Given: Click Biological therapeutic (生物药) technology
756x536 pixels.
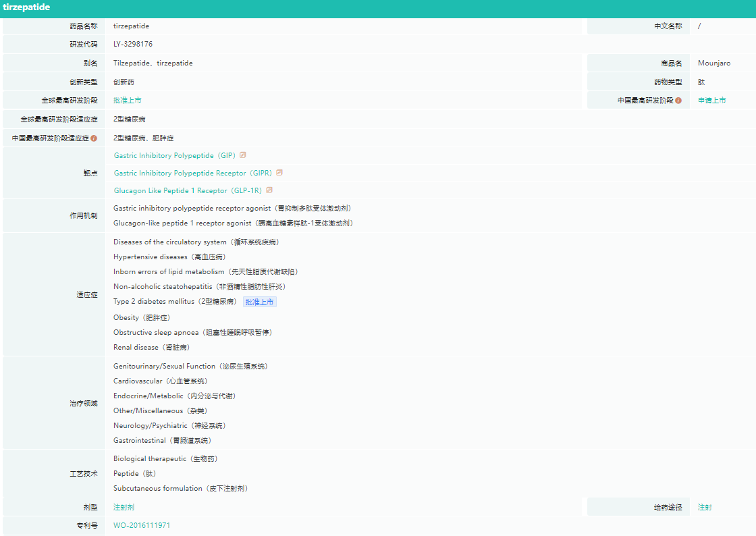Looking at the screenshot, I should coord(166,459).
